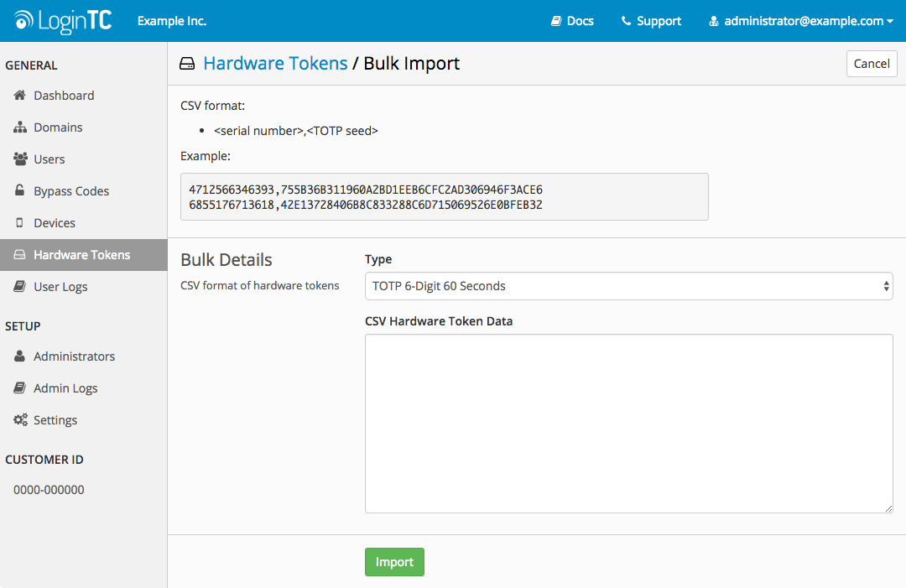Click the customer ID 0000-000000
Screen dimensions: 906x588
point(49,490)
